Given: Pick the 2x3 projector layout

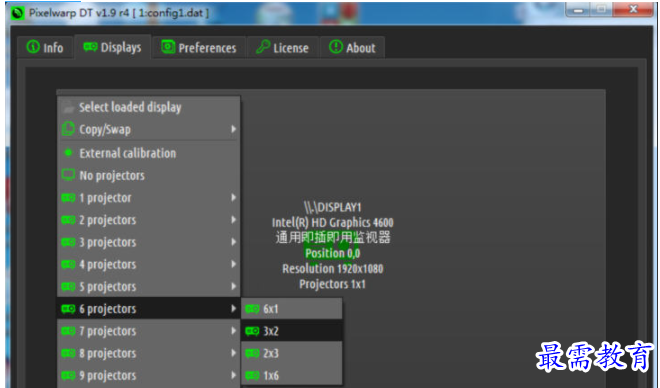Looking at the screenshot, I should 292,353.
